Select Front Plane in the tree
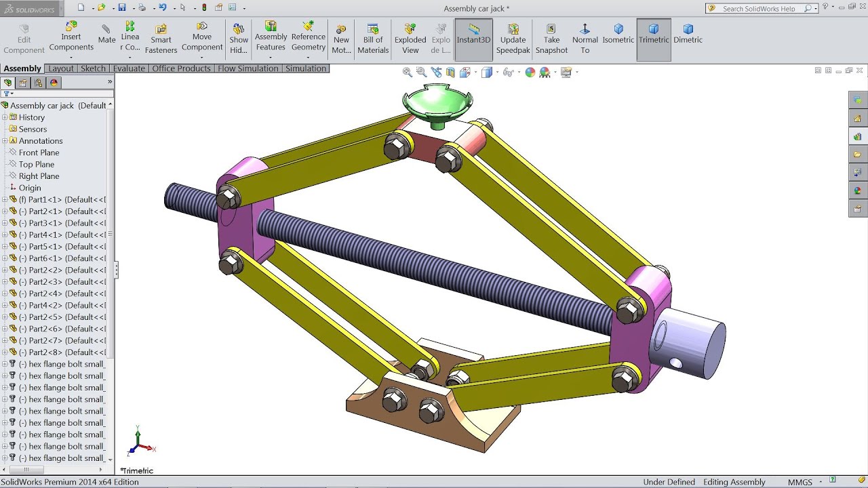868x488 pixels. coord(39,152)
